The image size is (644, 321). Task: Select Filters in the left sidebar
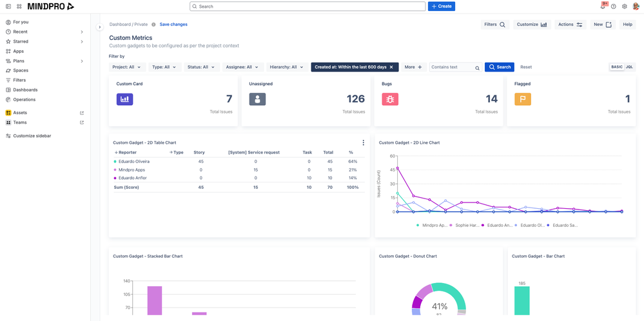[x=19, y=80]
